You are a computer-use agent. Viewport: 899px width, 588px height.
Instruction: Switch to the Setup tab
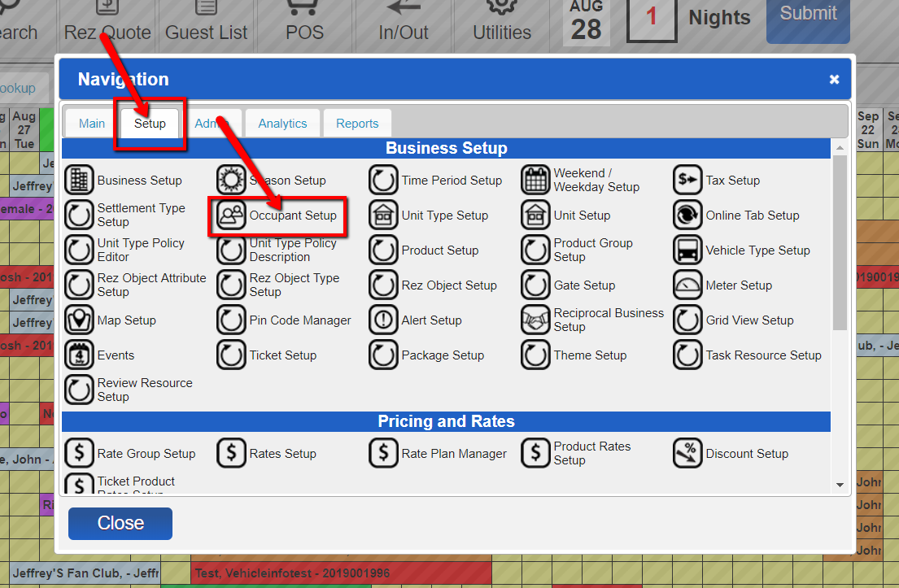(150, 124)
